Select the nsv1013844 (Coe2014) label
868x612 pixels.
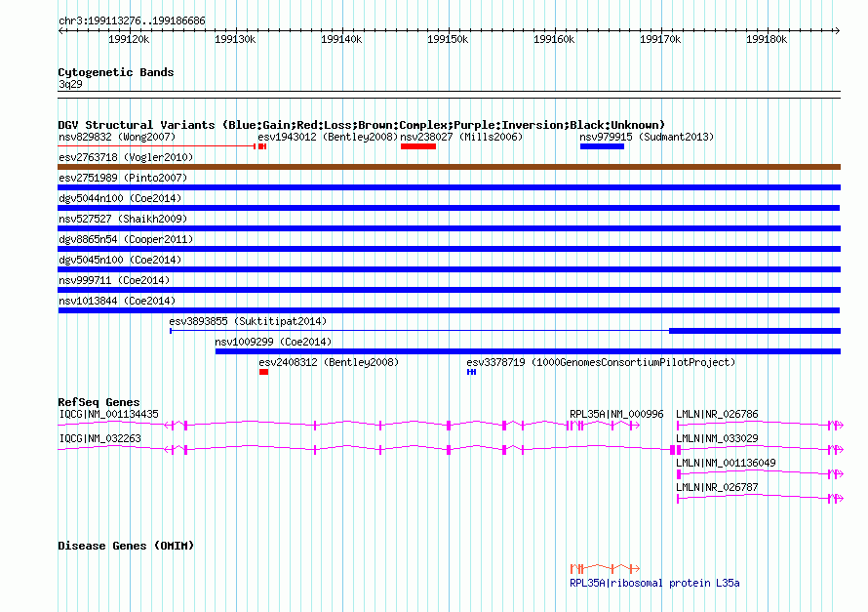point(117,301)
